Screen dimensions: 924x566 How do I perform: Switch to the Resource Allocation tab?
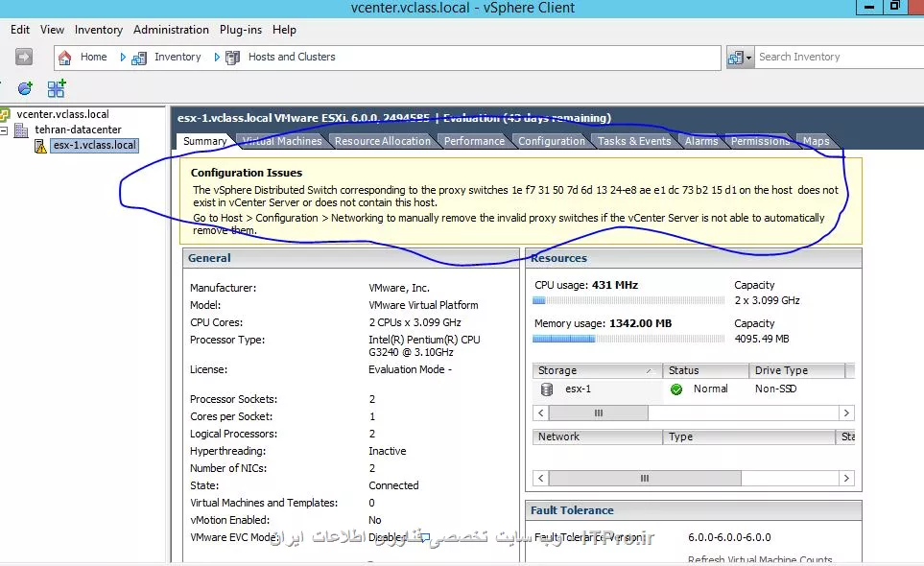(383, 141)
